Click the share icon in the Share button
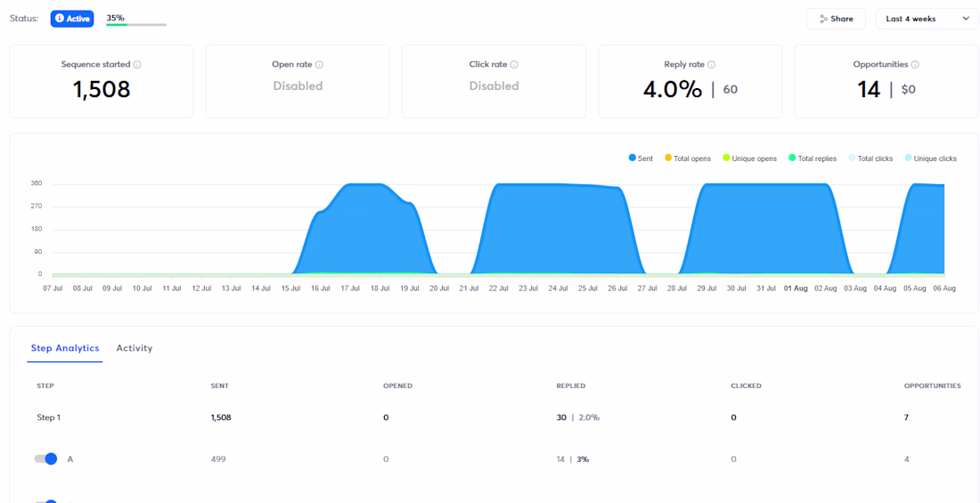The image size is (980, 503). pos(823,19)
